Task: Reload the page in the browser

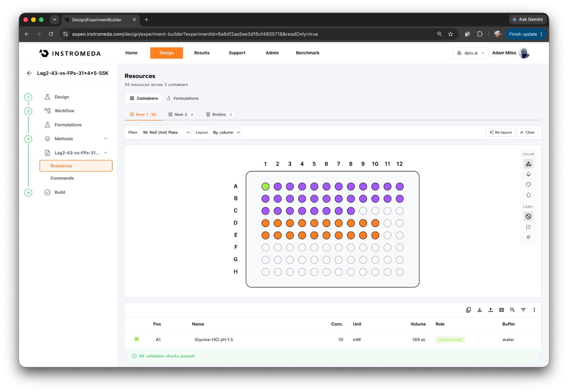Action: [51, 34]
